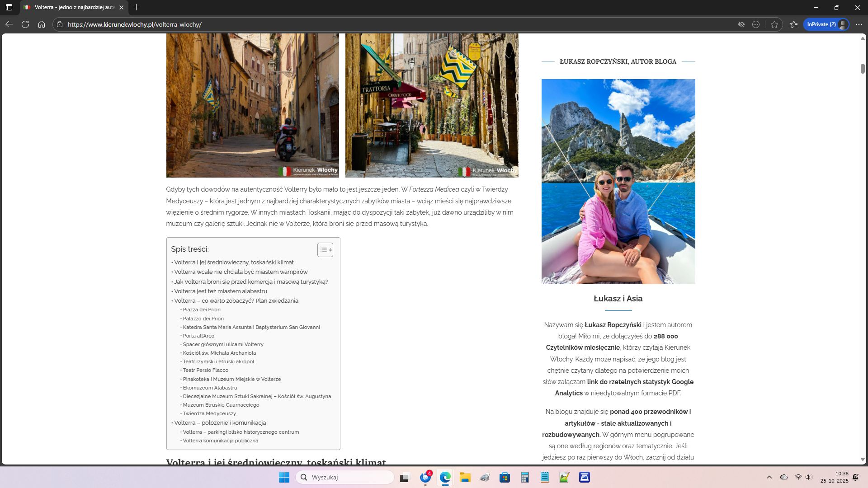The image size is (868, 488).
Task: Open browser settings and more menu
Action: [859, 24]
